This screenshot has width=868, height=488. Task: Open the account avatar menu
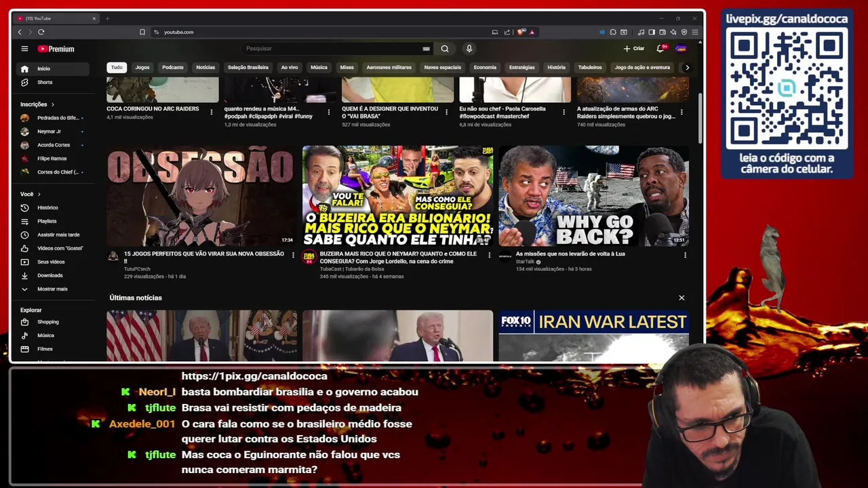[682, 49]
